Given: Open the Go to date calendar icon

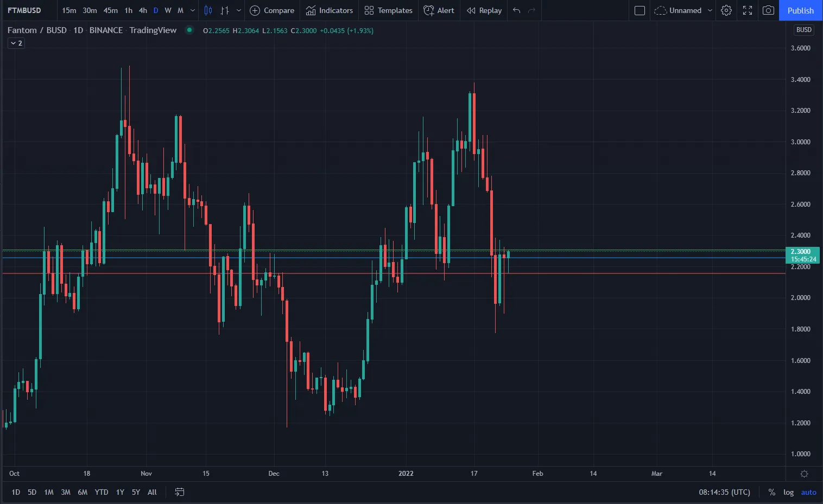Looking at the screenshot, I should pos(180,492).
